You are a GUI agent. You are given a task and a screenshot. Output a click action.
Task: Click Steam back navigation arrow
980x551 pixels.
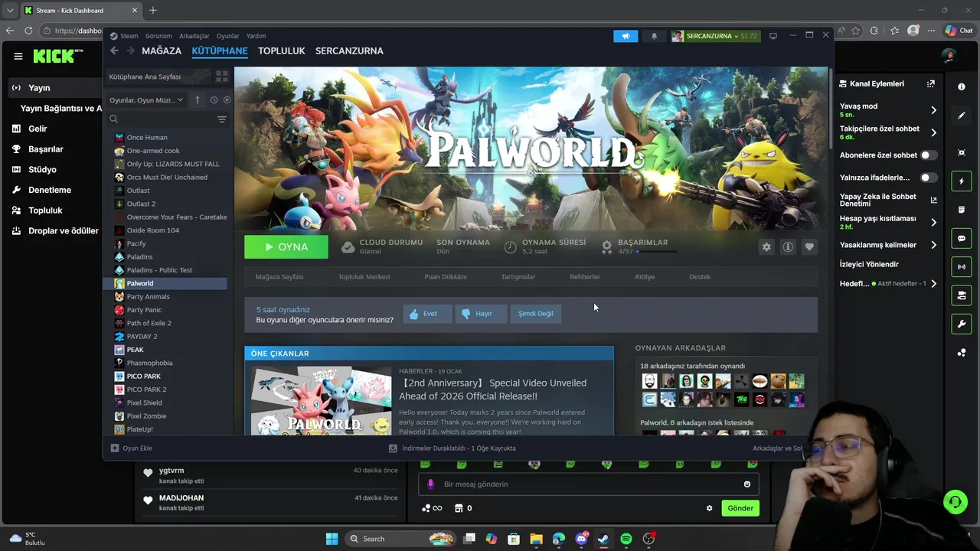(114, 51)
